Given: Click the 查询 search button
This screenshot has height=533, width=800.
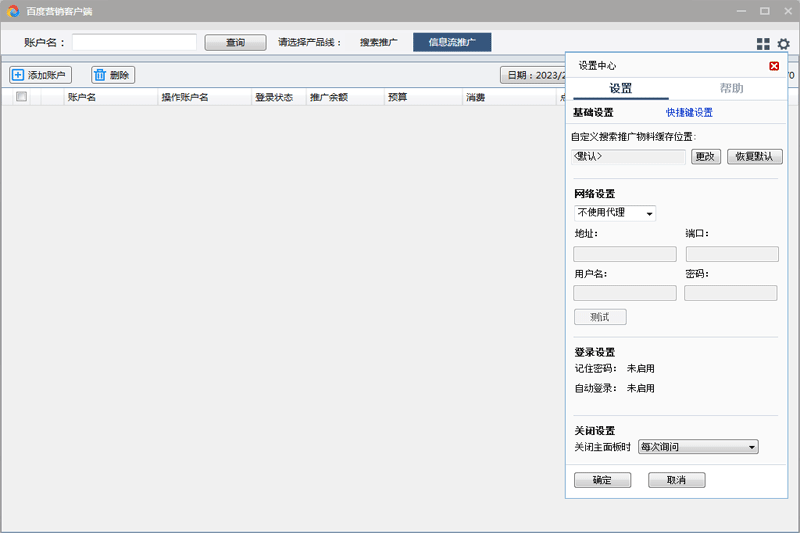Looking at the screenshot, I should [x=235, y=43].
